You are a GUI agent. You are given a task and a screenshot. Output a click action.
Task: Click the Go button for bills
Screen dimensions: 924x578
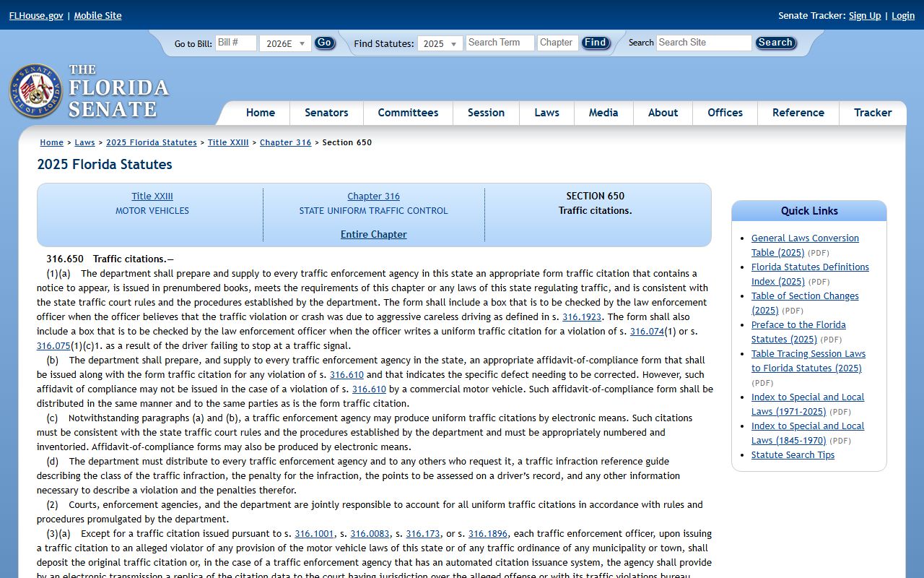[x=325, y=43]
